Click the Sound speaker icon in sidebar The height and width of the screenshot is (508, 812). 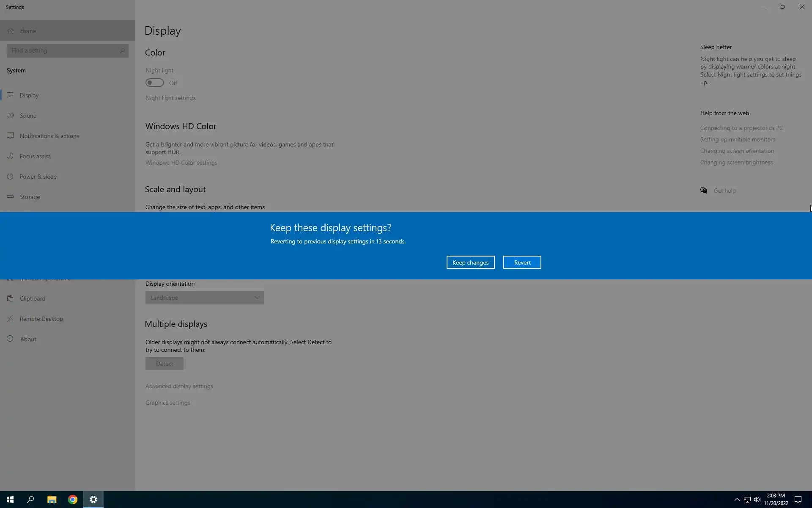click(x=10, y=115)
